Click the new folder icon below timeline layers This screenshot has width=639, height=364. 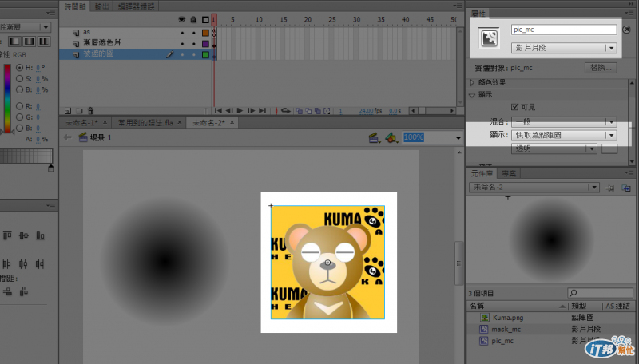[x=79, y=111]
